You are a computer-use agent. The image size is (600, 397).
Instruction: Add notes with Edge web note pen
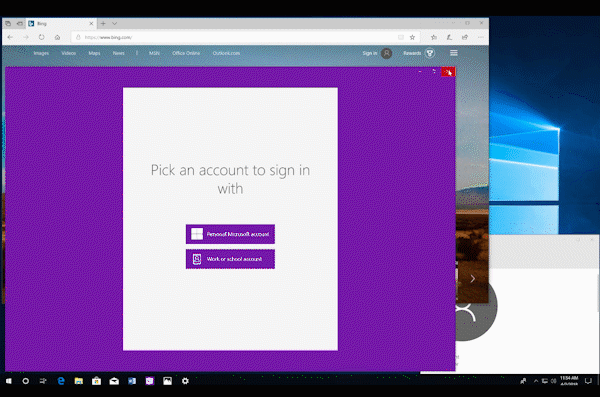[x=449, y=37]
